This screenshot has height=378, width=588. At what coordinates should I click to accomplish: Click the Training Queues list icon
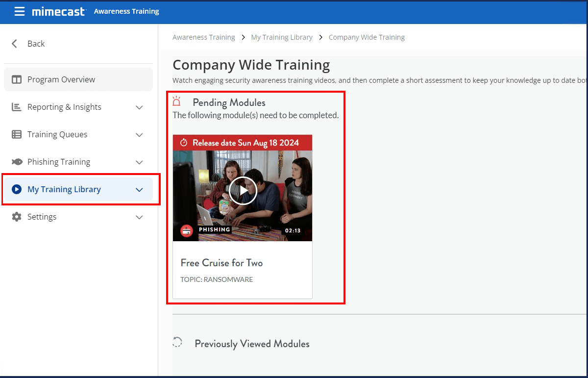tap(17, 134)
